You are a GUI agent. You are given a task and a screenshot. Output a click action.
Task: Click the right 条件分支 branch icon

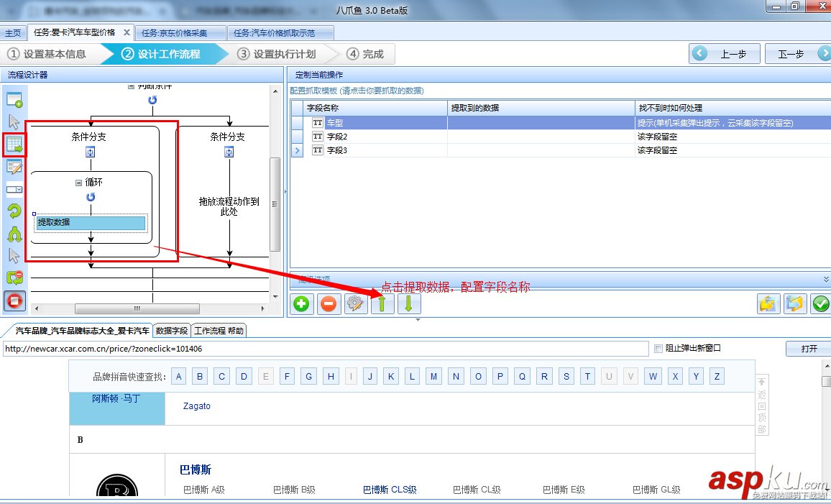click(229, 152)
